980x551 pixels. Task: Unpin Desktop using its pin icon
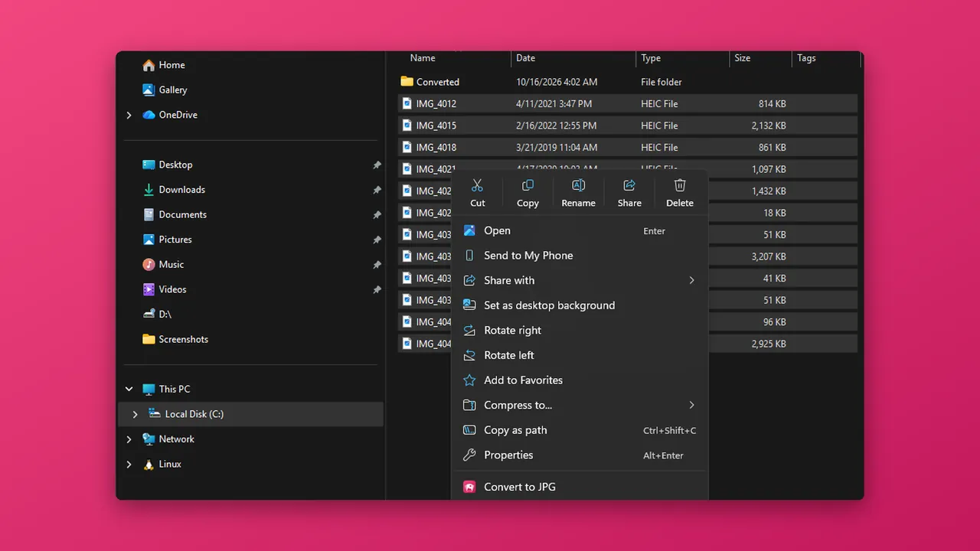tap(376, 165)
